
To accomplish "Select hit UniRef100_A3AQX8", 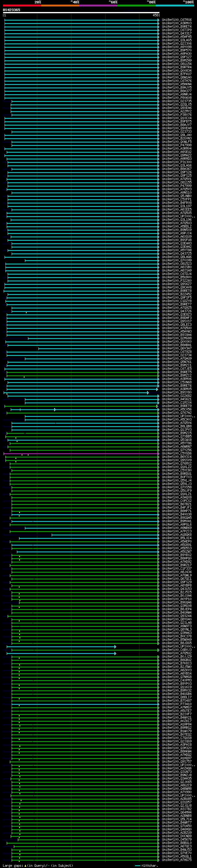I will tap(176, 498).
